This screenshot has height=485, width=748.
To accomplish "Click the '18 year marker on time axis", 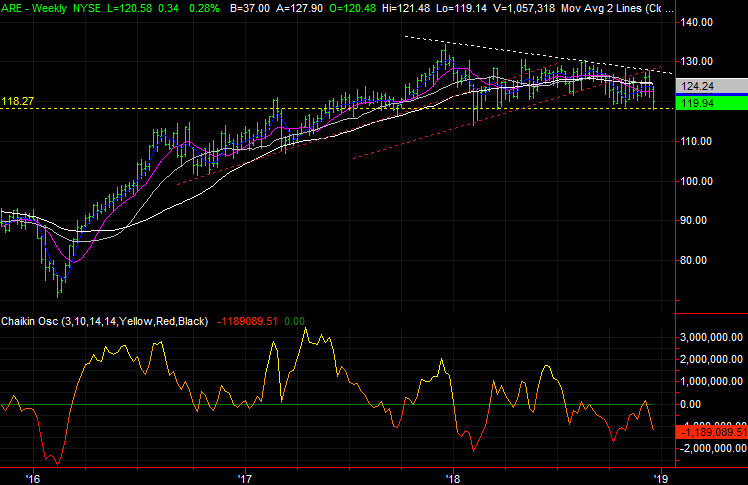I will [453, 477].
